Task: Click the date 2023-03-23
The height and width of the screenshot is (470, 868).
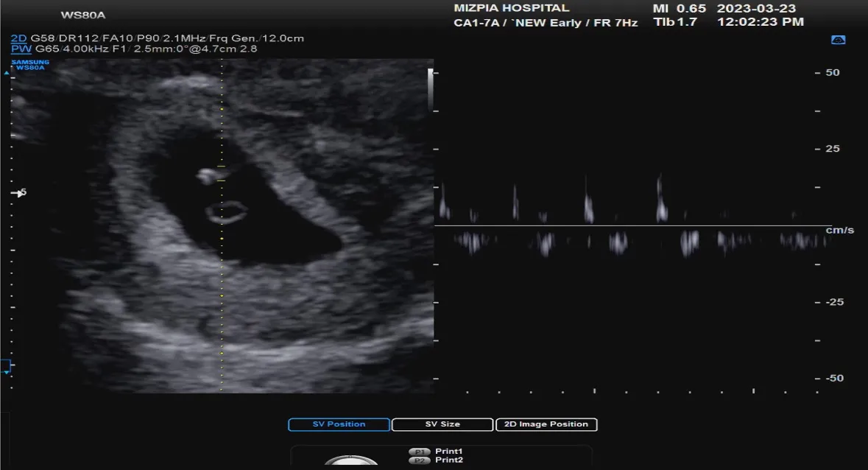Action: tap(756, 8)
